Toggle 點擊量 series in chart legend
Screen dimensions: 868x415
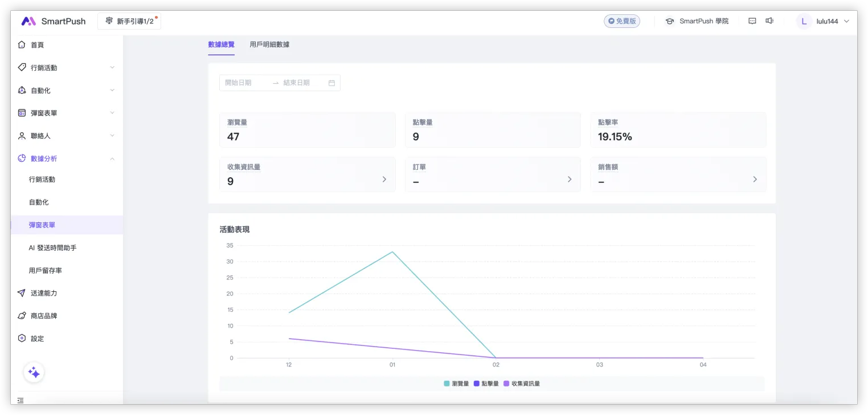tap(486, 384)
